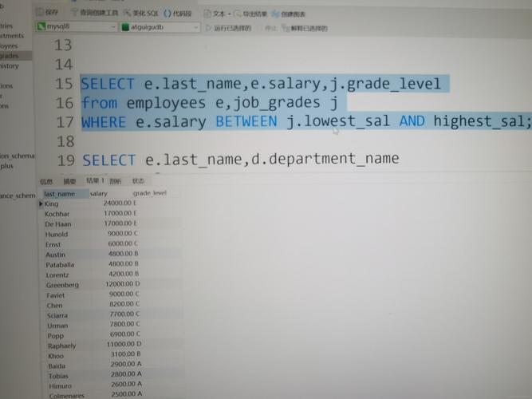Select the Greenberg result row
The image size is (532, 399).
click(112, 284)
